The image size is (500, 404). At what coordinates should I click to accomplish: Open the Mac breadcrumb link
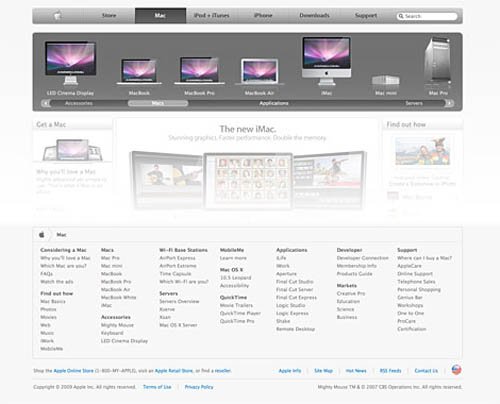(61, 235)
